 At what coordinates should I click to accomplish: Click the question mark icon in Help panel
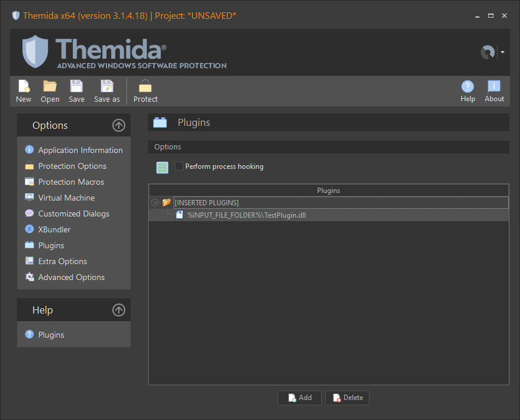pos(29,334)
